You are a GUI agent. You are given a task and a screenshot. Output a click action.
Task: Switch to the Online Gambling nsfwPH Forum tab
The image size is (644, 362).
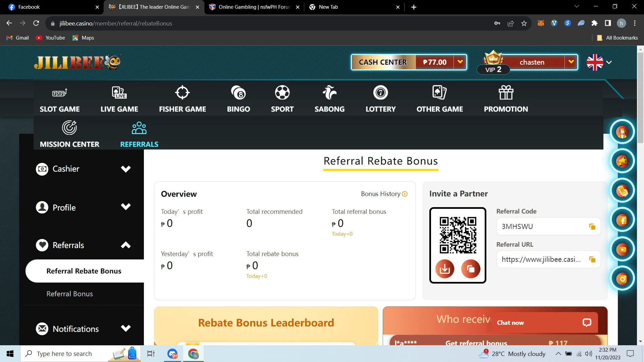254,7
